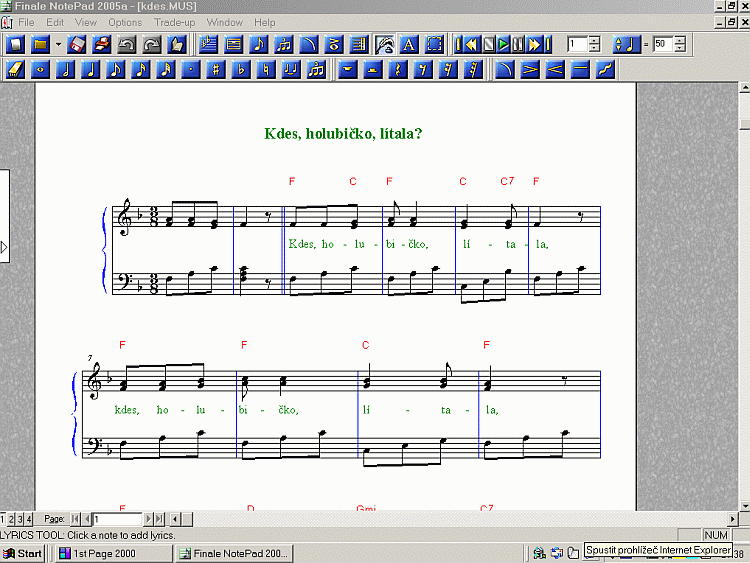Toggle the sharp accidental tool
This screenshot has width=750, height=563.
(216, 69)
